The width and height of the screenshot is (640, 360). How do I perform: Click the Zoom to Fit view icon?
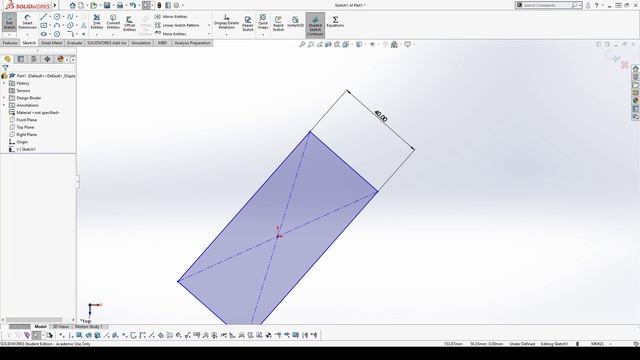click(302, 44)
